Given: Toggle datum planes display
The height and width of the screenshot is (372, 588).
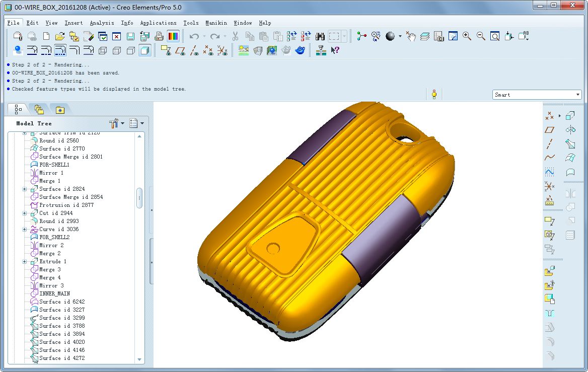Looking at the screenshot, I should (x=180, y=50).
